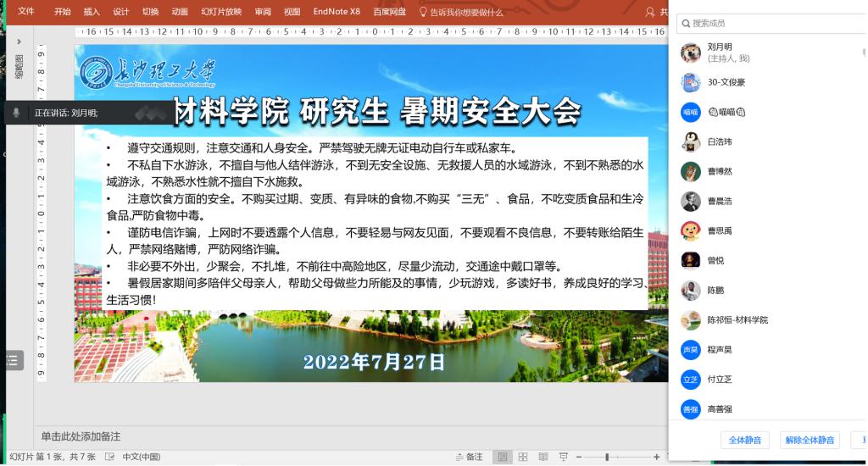Switch to Normal view in status bar

503,458
